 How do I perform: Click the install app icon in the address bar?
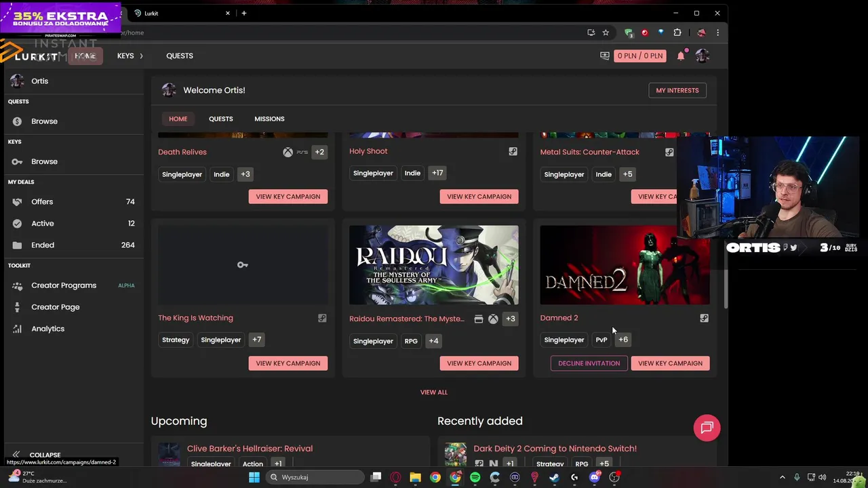point(591,33)
